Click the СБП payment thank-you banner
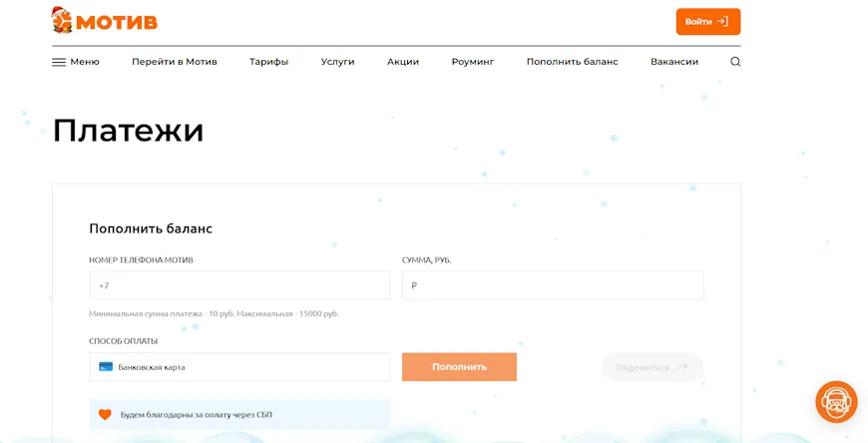This screenshot has width=868, height=443. (239, 414)
